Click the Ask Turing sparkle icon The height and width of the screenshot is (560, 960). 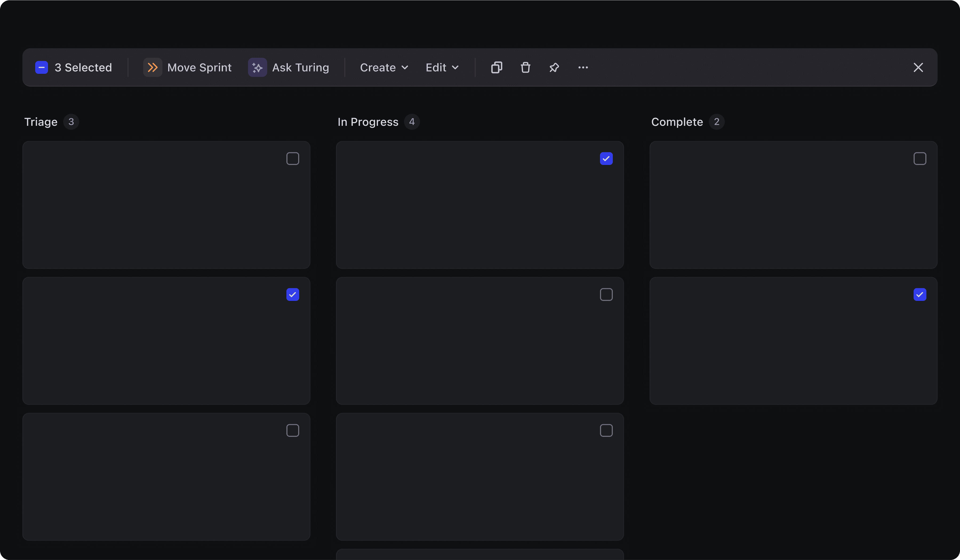(257, 67)
